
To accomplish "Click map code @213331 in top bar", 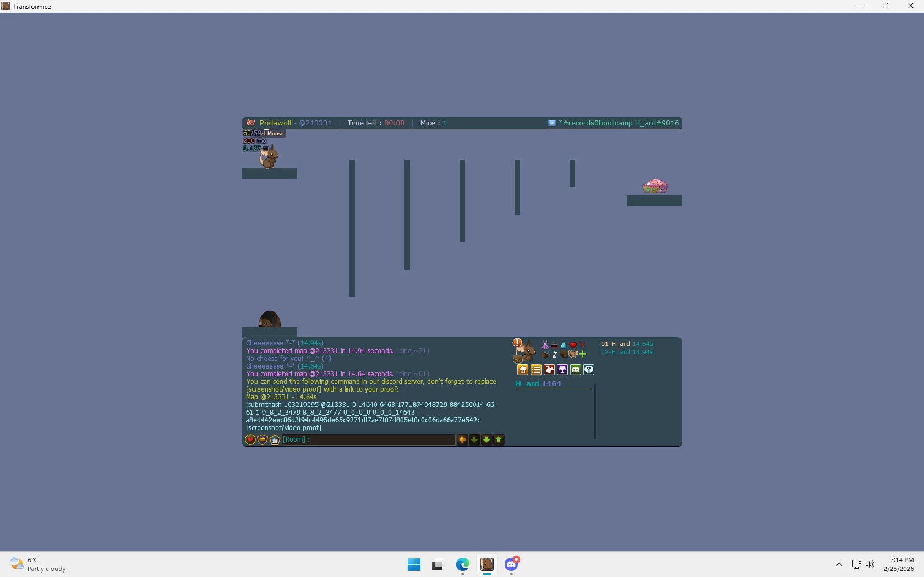I will (x=315, y=123).
